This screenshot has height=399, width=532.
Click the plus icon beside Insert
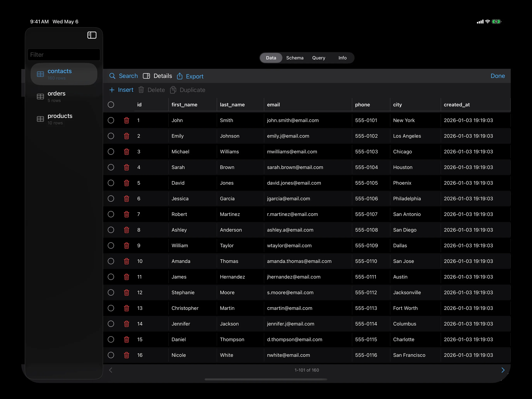coord(112,90)
